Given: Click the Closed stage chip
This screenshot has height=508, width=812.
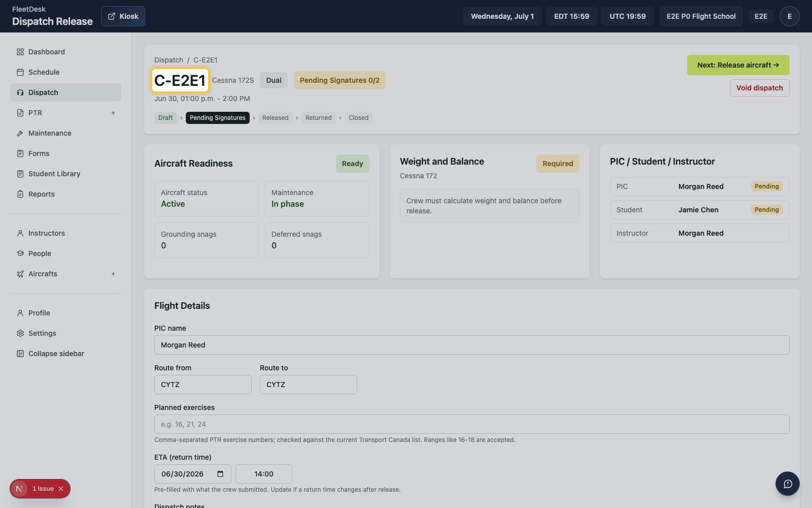Looking at the screenshot, I should 358,118.
